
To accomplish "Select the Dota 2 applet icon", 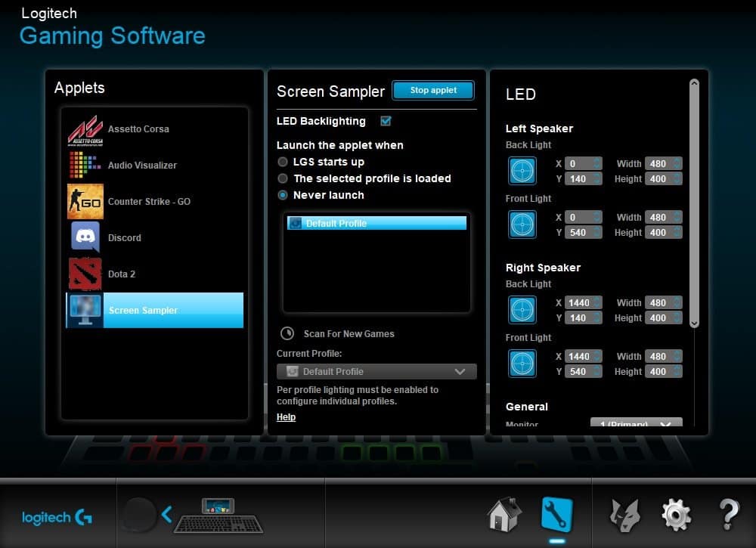I will (85, 274).
